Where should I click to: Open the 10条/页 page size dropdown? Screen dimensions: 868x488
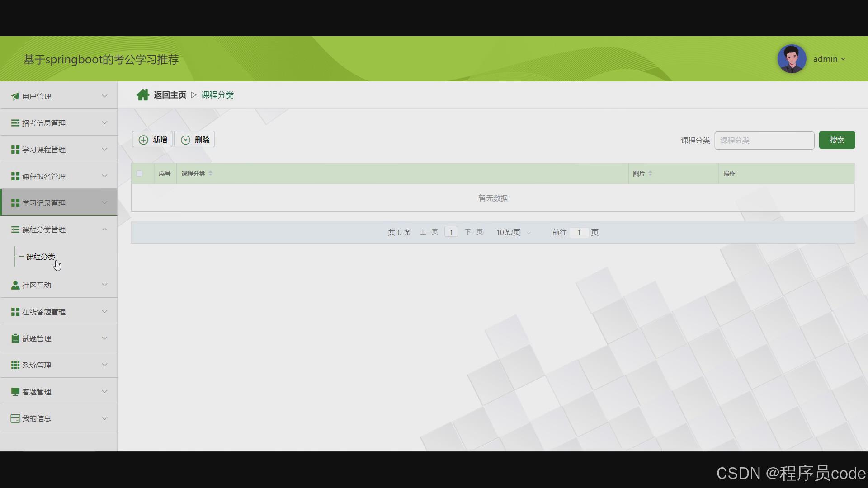[513, 232]
